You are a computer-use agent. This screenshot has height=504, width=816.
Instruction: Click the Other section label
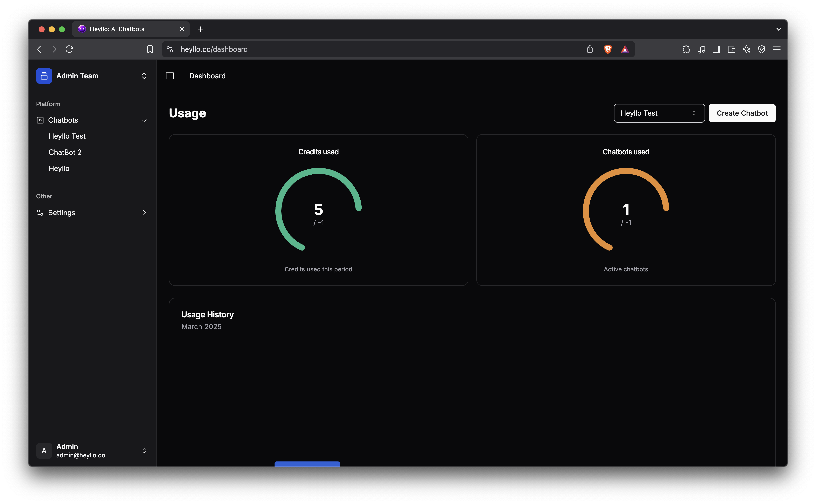(44, 196)
